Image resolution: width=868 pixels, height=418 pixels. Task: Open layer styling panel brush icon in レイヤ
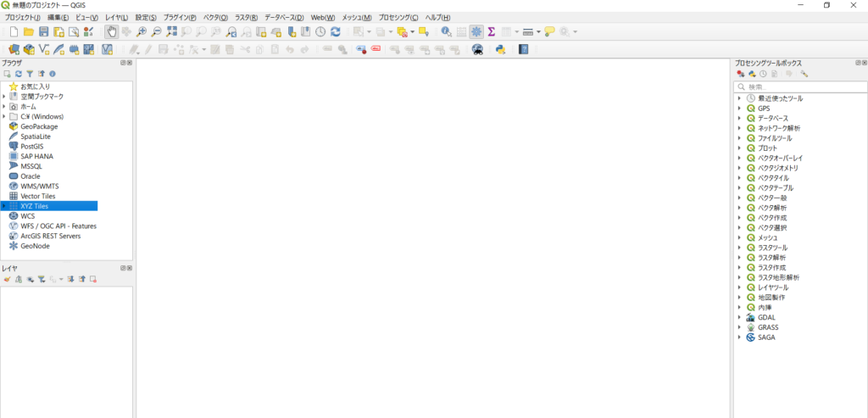coord(7,279)
